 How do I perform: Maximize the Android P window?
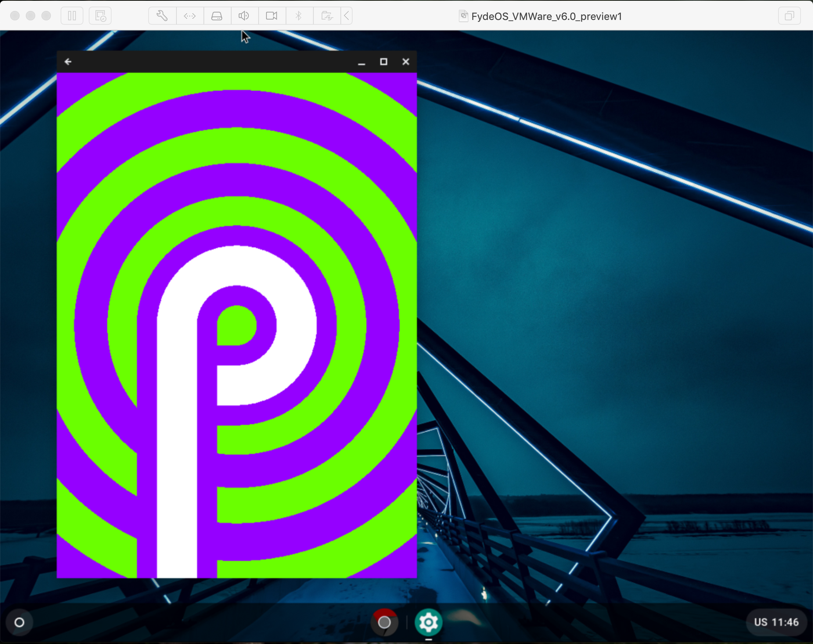[x=383, y=62]
